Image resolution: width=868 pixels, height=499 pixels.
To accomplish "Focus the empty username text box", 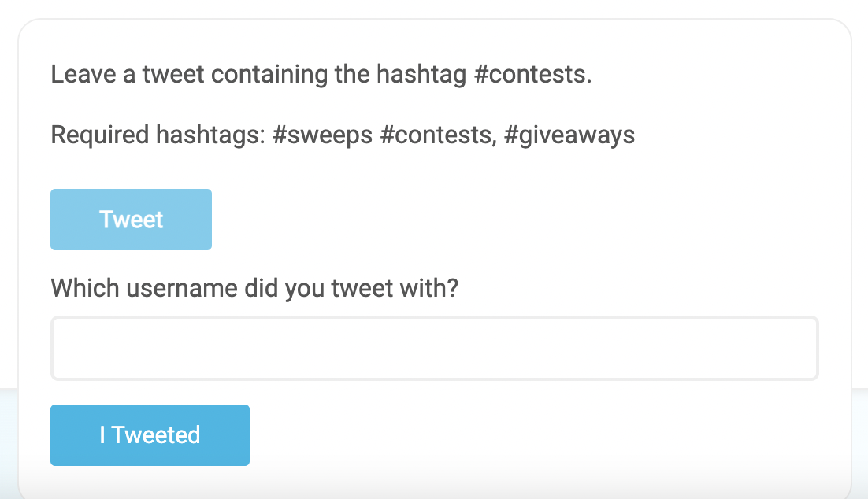I will pos(434,348).
